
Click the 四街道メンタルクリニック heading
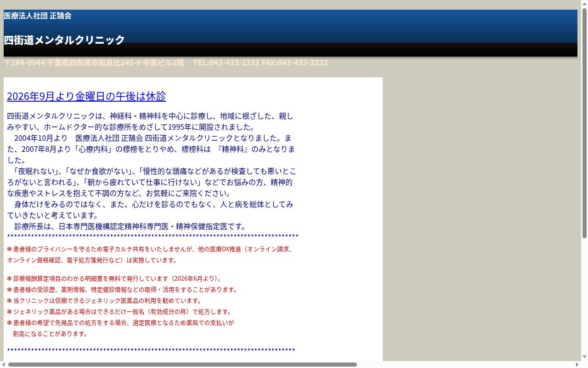tap(64, 40)
